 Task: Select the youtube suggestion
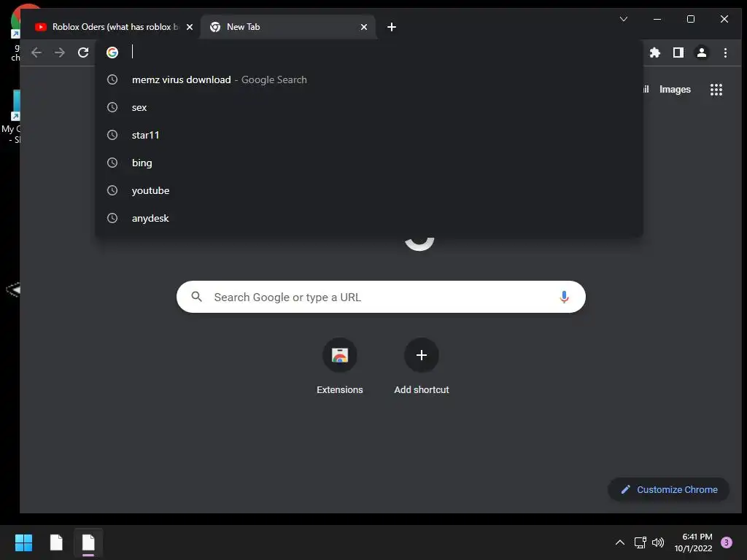[x=369, y=190]
